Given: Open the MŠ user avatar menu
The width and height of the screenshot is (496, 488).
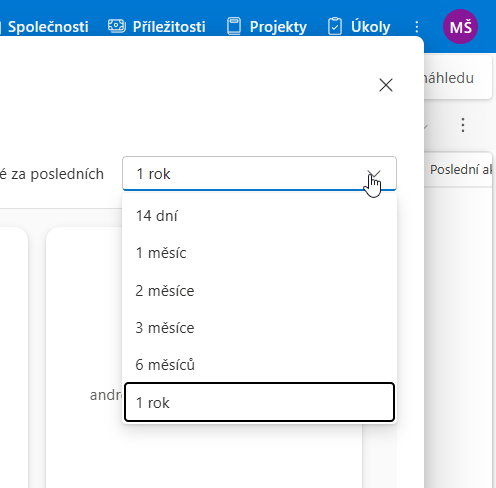Looking at the screenshot, I should pos(460,27).
